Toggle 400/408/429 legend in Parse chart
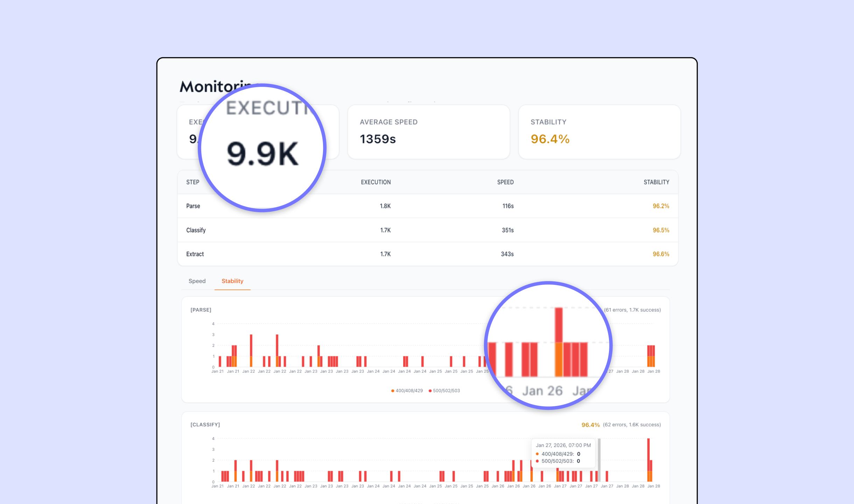 click(409, 391)
